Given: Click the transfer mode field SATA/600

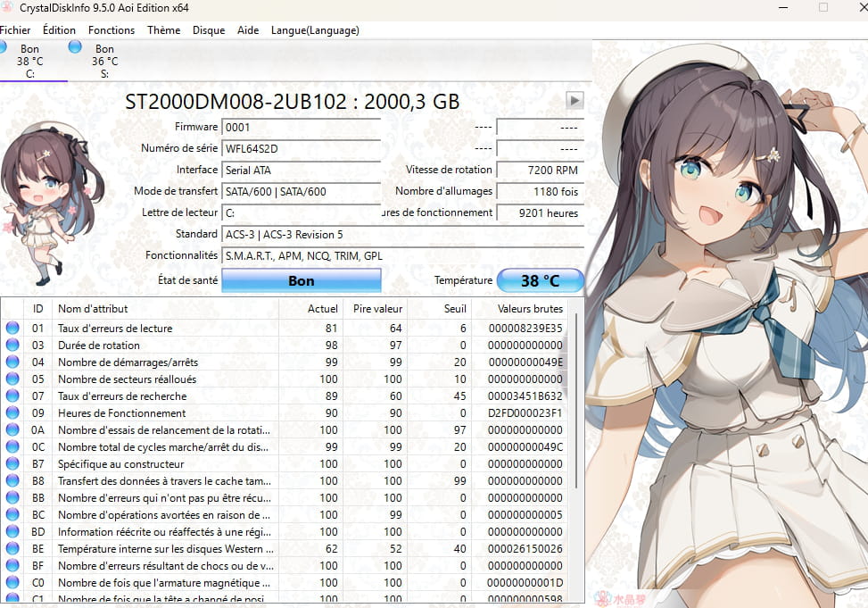Looking at the screenshot, I should coord(302,192).
